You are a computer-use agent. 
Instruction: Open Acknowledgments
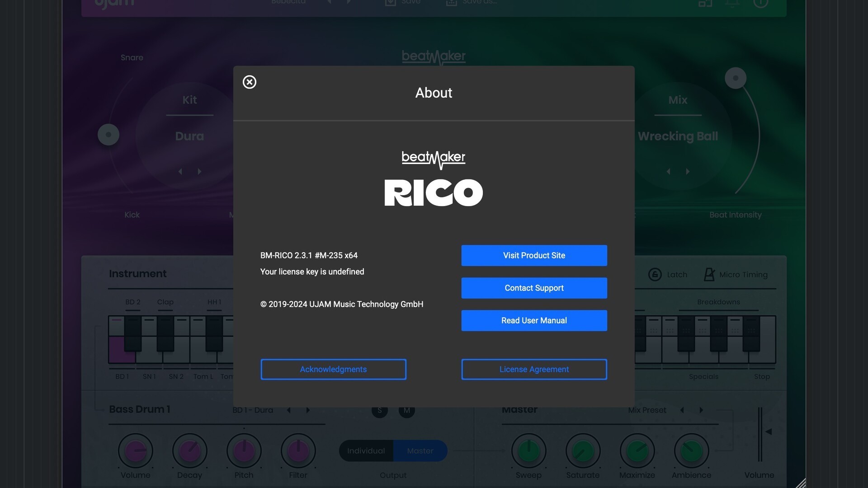click(333, 369)
